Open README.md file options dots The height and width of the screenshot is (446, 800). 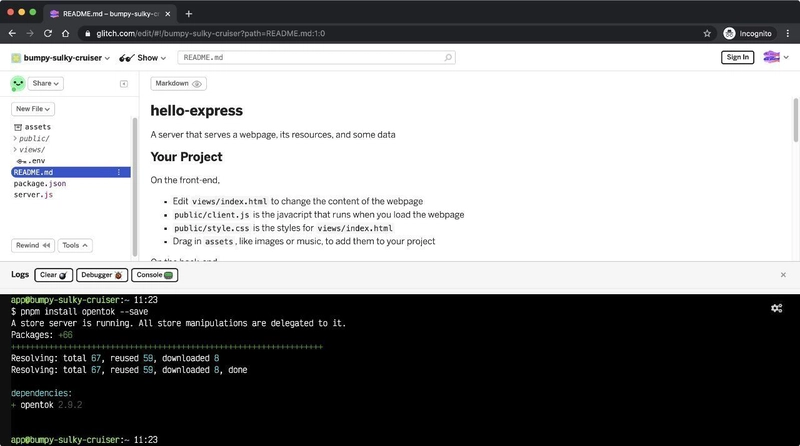pyautogui.click(x=119, y=172)
